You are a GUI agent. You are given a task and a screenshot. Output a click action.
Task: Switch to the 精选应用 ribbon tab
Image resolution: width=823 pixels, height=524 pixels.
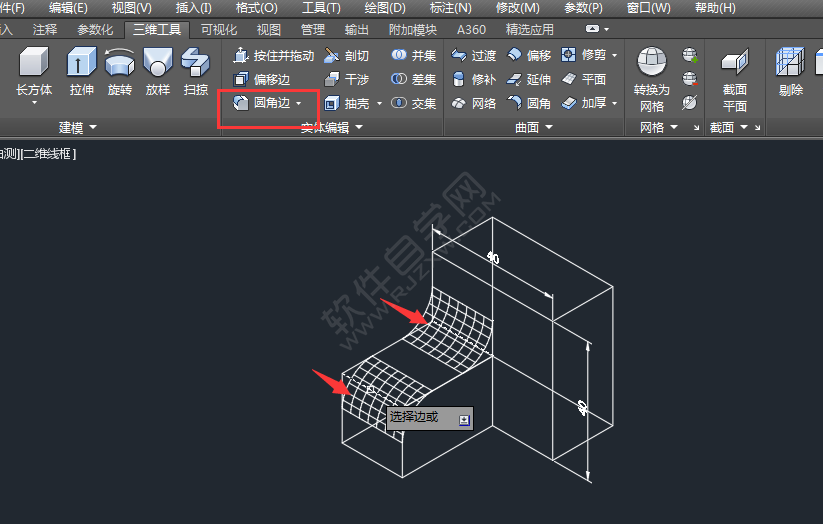(530, 29)
